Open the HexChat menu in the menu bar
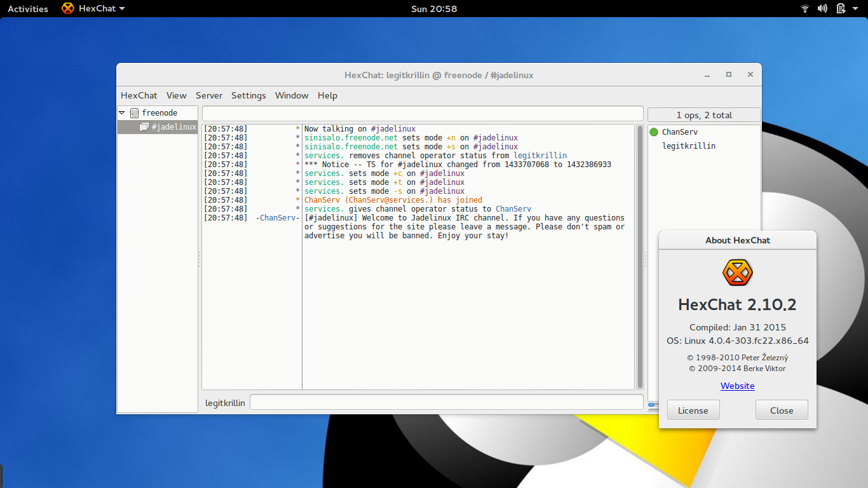This screenshot has height=488, width=868. [x=139, y=95]
